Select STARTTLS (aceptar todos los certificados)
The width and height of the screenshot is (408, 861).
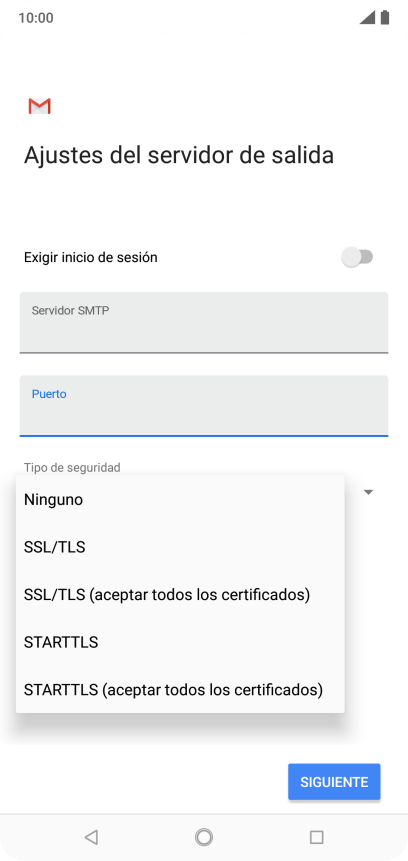(180, 689)
